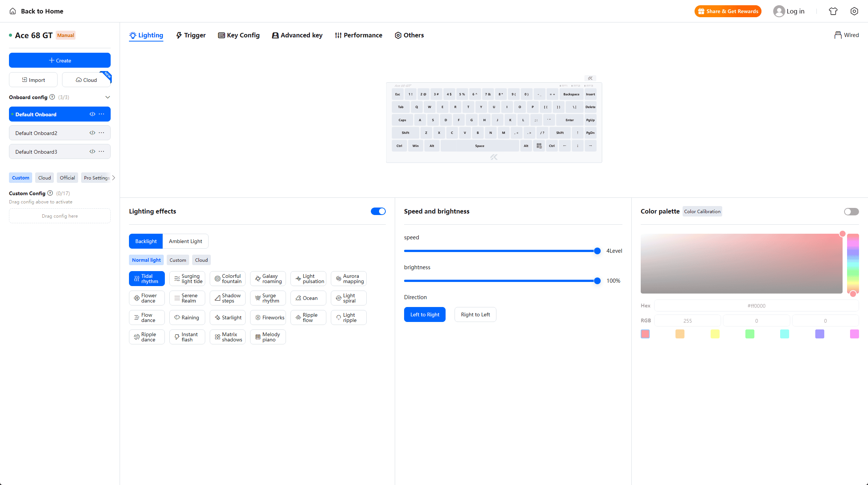Select Tidal rhythm lighting effect

point(147,279)
